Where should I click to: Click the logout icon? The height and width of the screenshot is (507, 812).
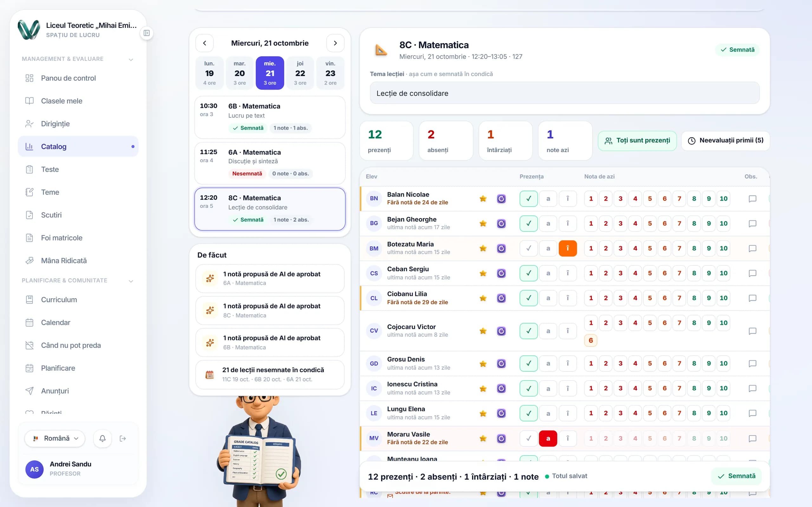[x=123, y=438]
